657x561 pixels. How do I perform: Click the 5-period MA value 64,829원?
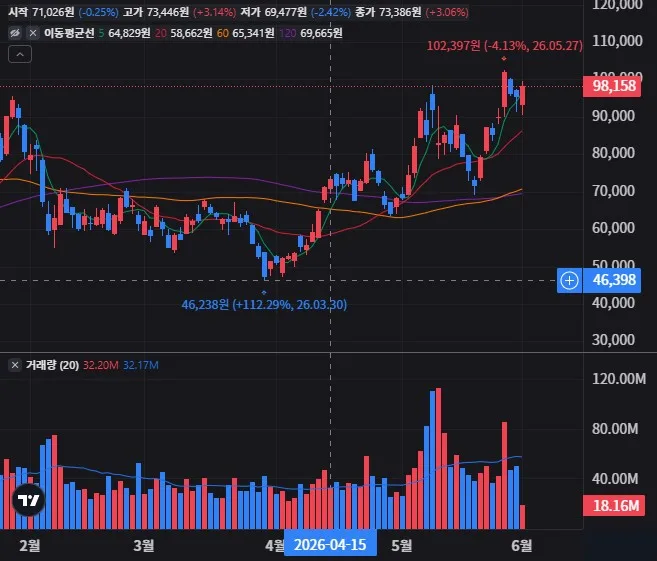(x=129, y=33)
